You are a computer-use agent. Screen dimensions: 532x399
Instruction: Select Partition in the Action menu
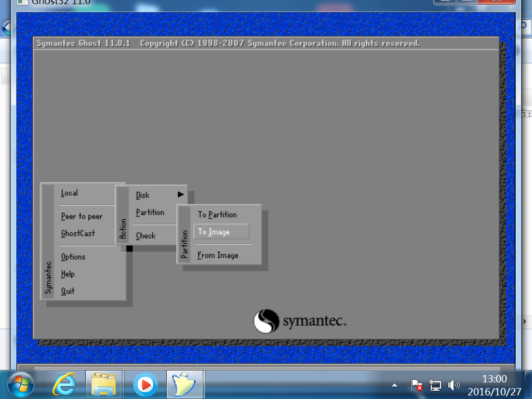(x=150, y=212)
